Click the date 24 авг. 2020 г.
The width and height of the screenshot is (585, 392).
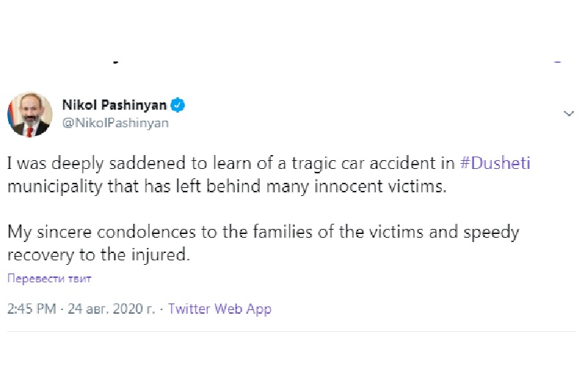[x=111, y=309]
